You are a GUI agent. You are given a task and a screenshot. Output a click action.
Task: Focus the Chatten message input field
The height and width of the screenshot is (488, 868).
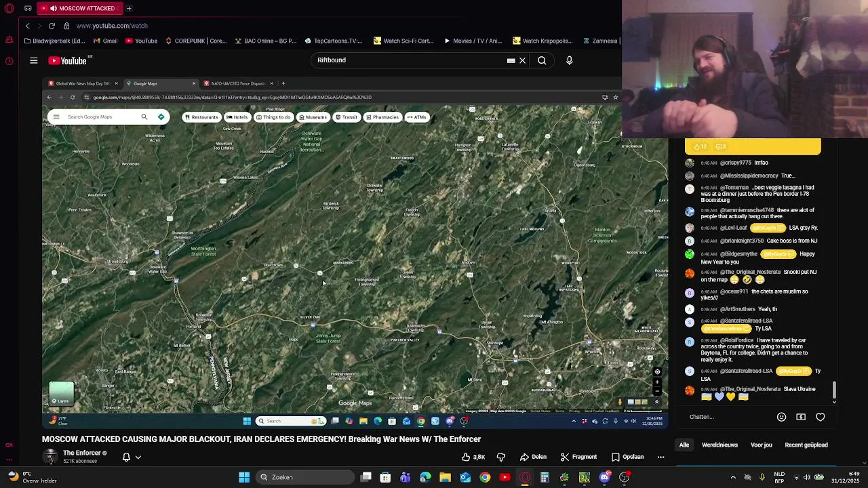[x=729, y=417]
